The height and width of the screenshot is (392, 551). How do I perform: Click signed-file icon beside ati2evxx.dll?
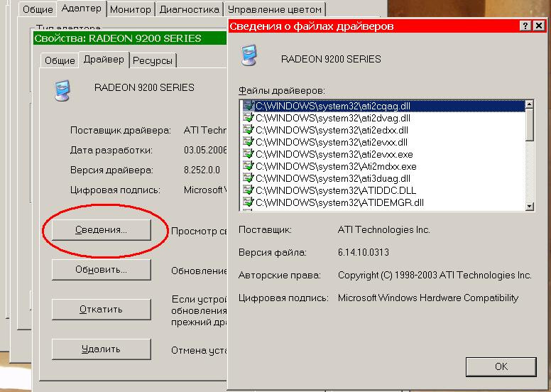[x=248, y=142]
